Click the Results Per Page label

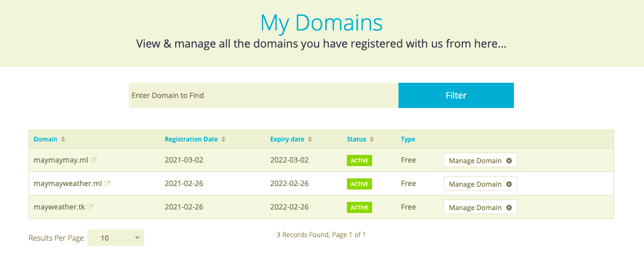(x=57, y=238)
